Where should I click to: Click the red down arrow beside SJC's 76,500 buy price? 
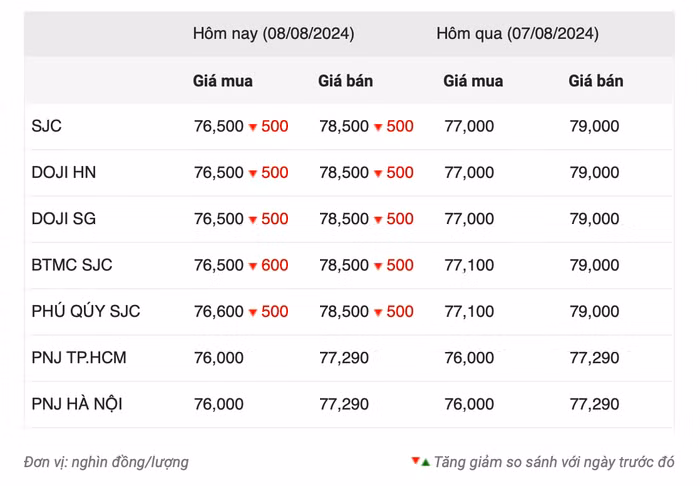[253, 127]
